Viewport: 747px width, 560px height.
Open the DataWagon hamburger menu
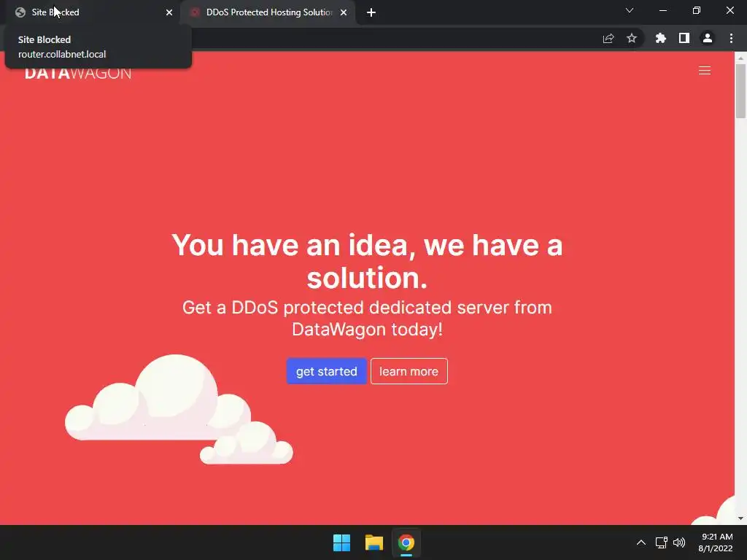(705, 71)
